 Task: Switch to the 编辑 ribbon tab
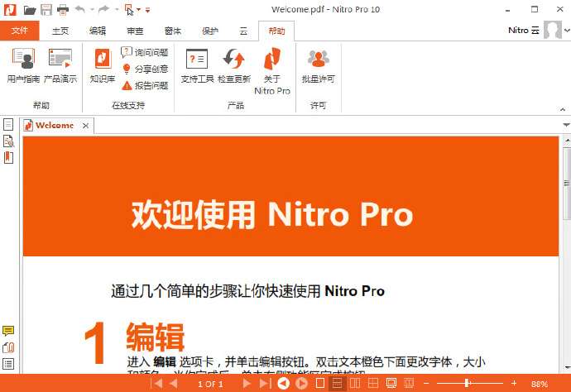(98, 31)
